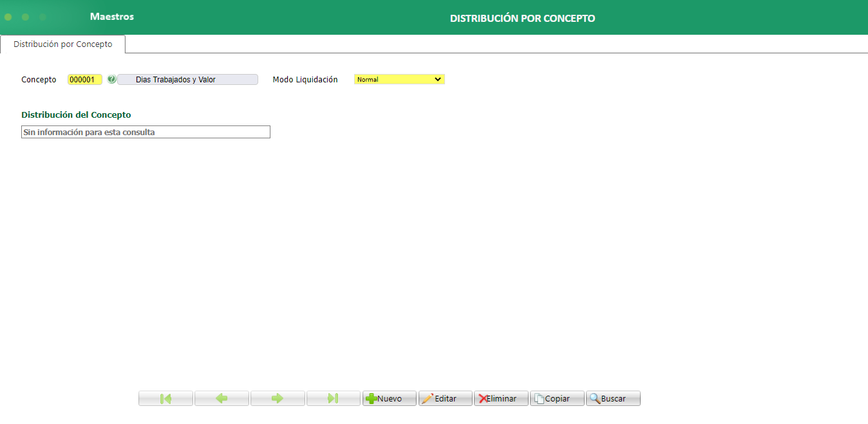This screenshot has height=424, width=868.
Task: Skip to the last record navigation arrow
Action: pyautogui.click(x=334, y=398)
